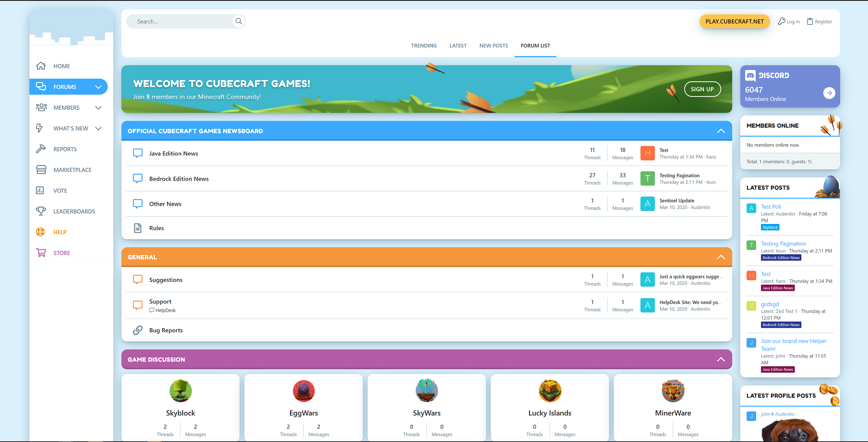
Task: Open the HelpDesk sub-forum link
Action: click(163, 310)
